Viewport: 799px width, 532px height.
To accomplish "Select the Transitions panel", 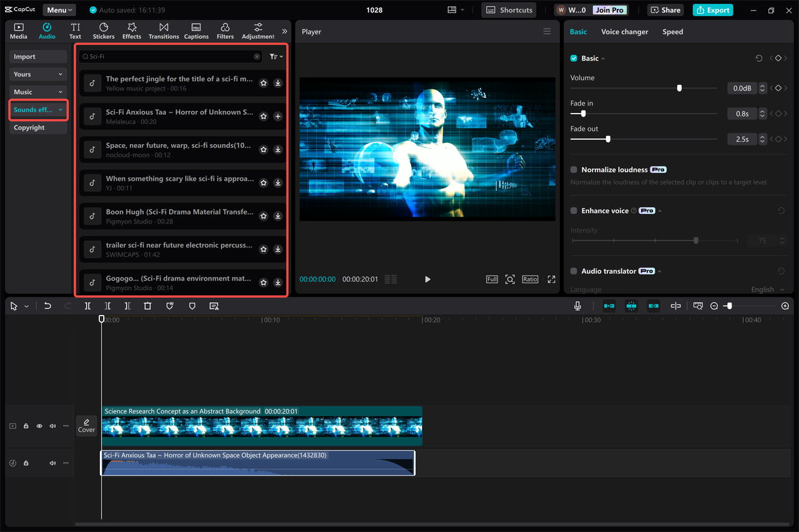I will (164, 30).
